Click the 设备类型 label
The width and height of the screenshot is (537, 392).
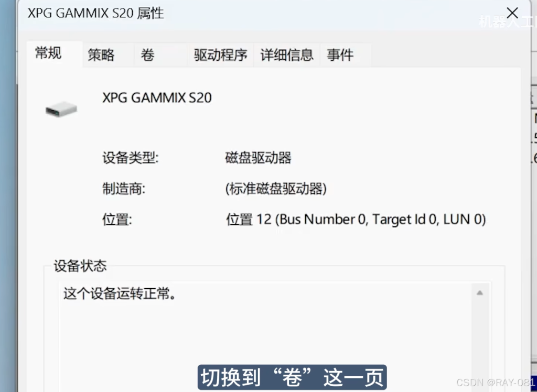tap(131, 158)
